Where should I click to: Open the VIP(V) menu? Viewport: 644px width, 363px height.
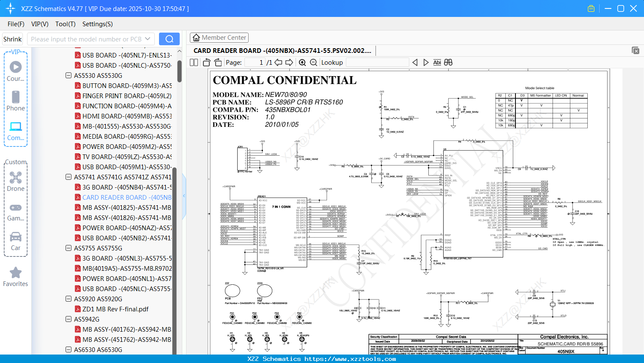tap(40, 24)
